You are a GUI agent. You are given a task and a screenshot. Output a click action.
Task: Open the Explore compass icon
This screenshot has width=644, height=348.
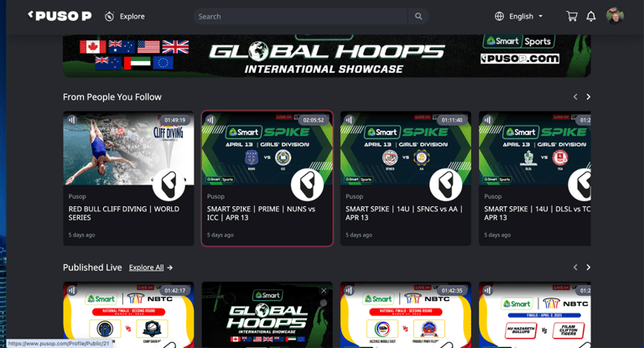[x=109, y=17]
